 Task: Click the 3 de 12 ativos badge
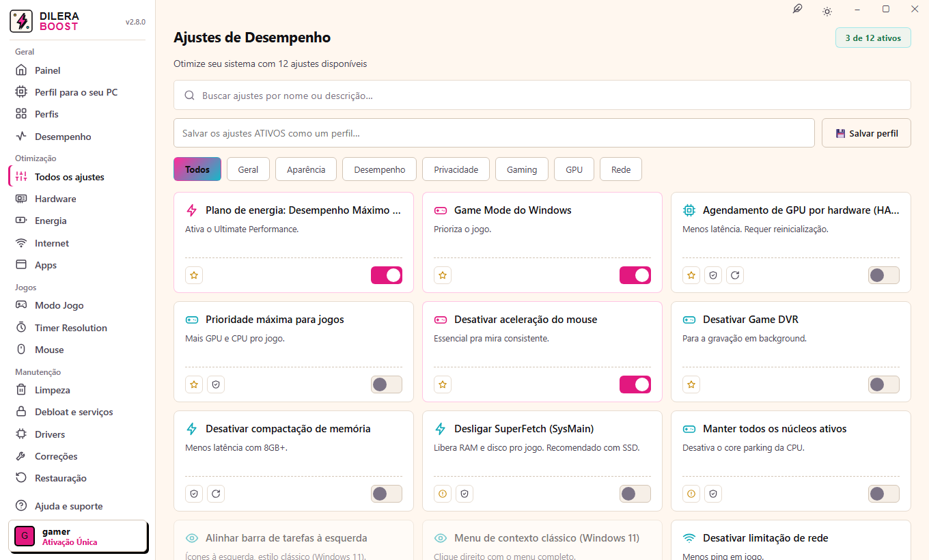click(873, 38)
